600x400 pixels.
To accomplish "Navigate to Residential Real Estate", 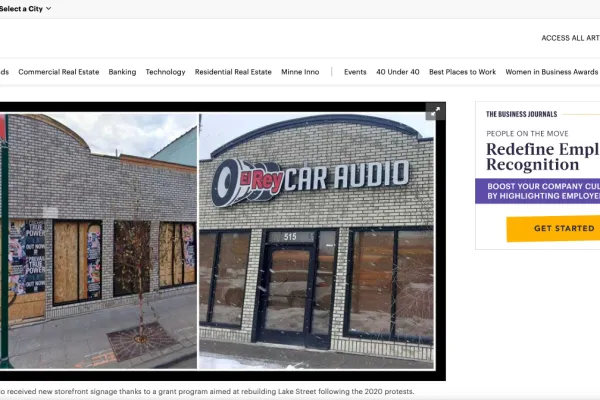I will [233, 72].
